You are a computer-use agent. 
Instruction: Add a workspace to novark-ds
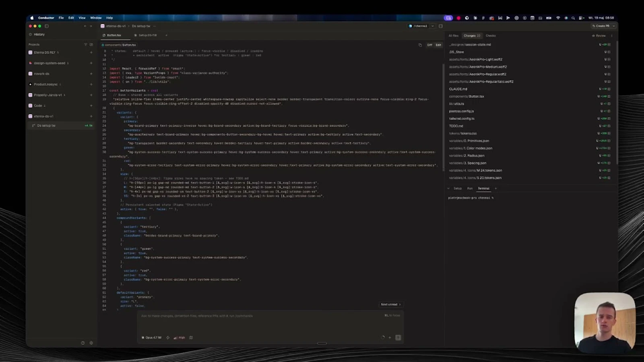pyautogui.click(x=91, y=74)
